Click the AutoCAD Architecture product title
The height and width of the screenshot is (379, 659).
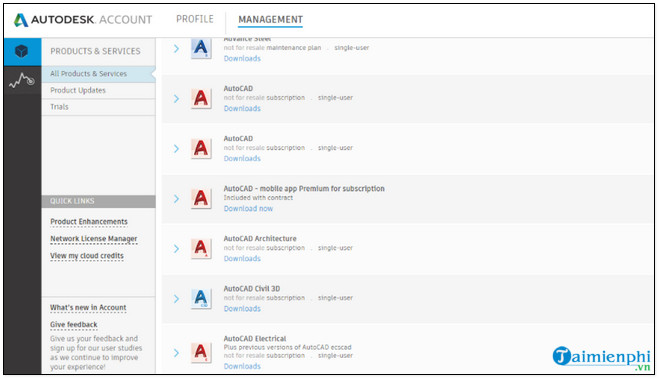pyautogui.click(x=260, y=239)
